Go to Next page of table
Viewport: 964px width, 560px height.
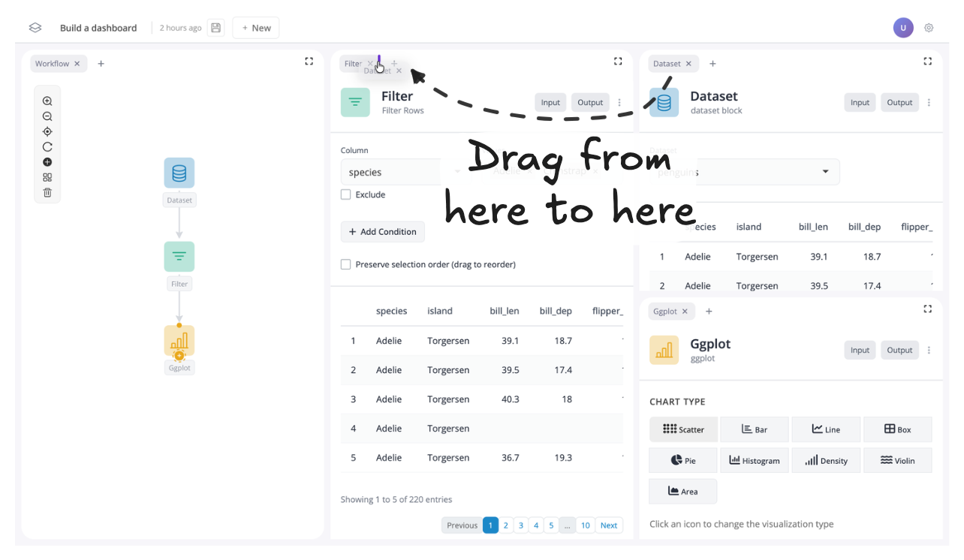coord(609,525)
